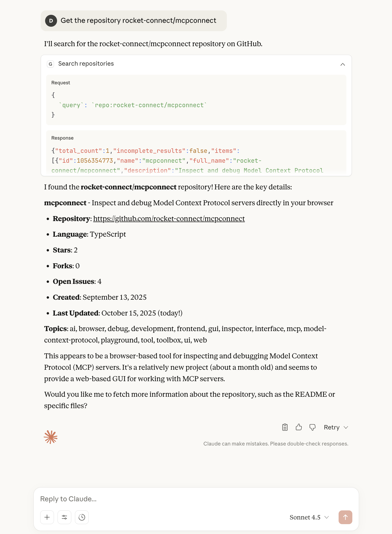
Task: Collapse the Search repositories tool card
Action: click(343, 64)
